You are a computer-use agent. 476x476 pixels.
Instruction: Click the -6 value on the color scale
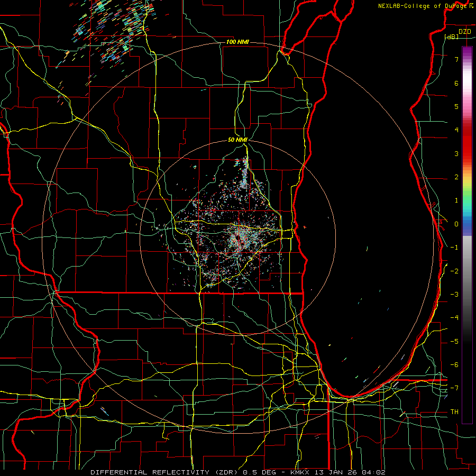pos(454,365)
